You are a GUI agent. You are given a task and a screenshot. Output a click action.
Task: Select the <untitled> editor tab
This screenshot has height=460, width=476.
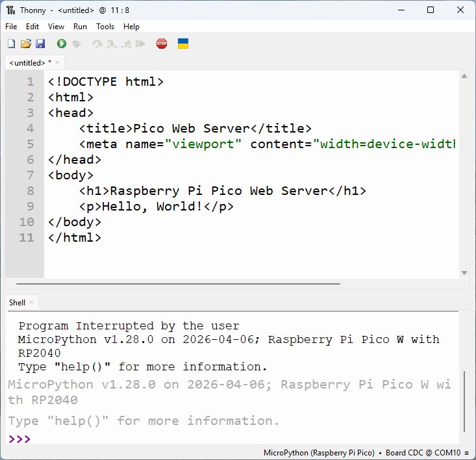click(x=30, y=63)
